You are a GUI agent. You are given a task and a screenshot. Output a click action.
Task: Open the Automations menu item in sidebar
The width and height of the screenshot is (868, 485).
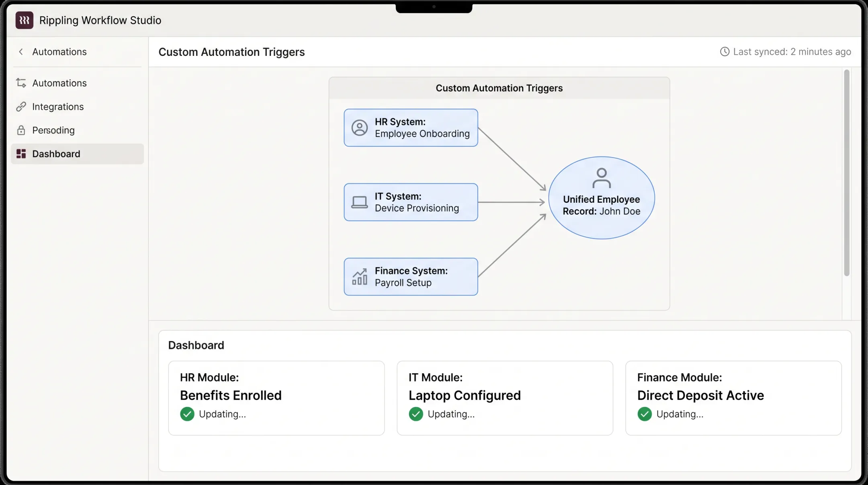coord(77,83)
